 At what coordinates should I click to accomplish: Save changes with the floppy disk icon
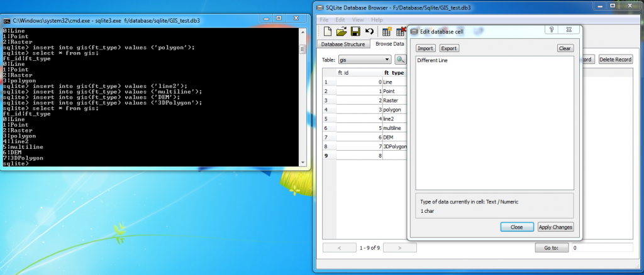(x=355, y=31)
